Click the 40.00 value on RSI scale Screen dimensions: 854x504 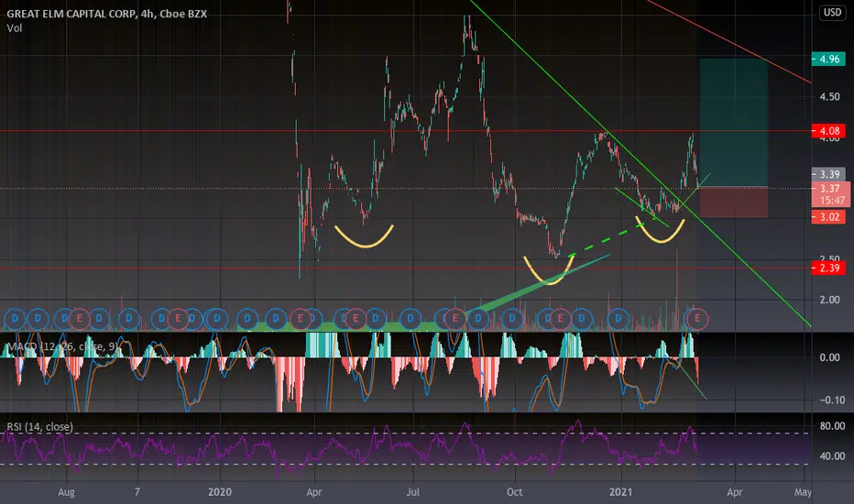(832, 456)
